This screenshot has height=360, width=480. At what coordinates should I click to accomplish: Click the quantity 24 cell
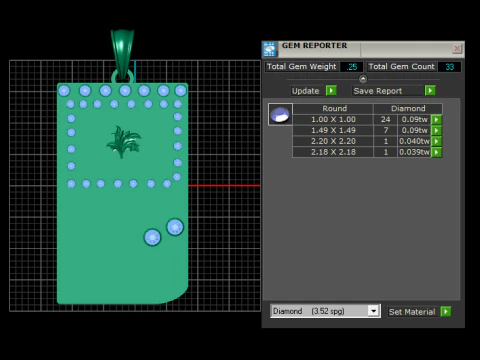pyautogui.click(x=385, y=119)
